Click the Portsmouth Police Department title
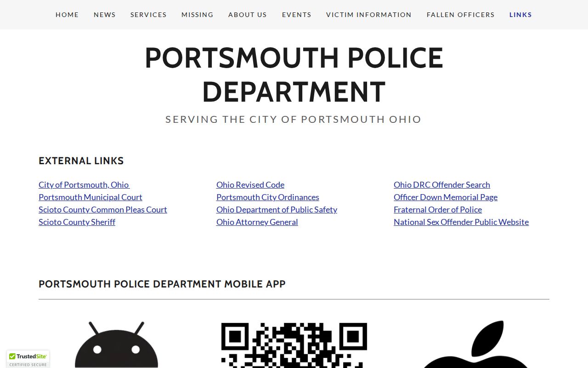This screenshot has width=588, height=368. point(294,75)
